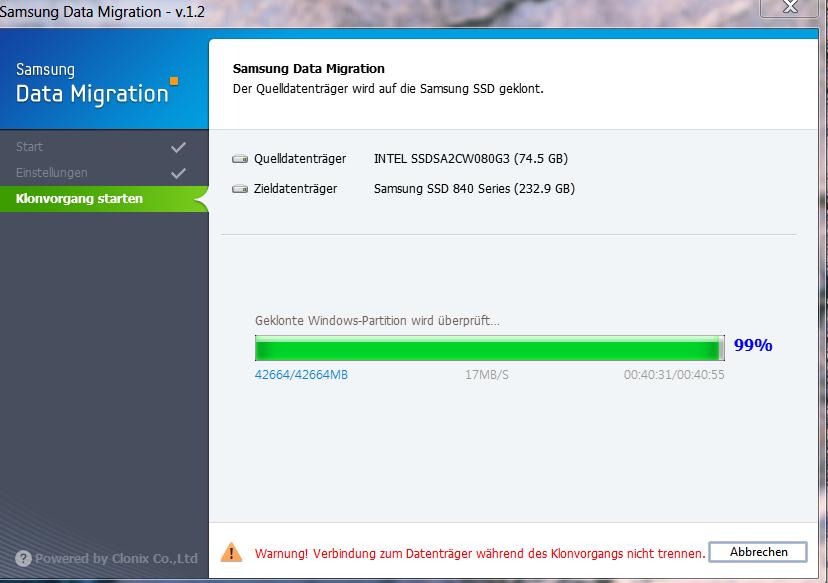This screenshot has width=828, height=583.
Task: Click the orange warning triangle icon
Action: click(x=231, y=552)
